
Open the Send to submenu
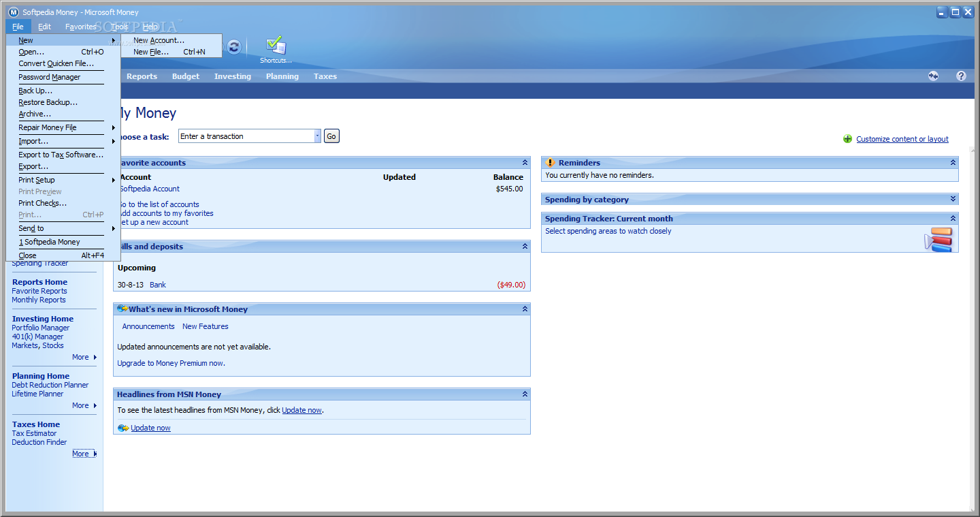[x=63, y=228]
